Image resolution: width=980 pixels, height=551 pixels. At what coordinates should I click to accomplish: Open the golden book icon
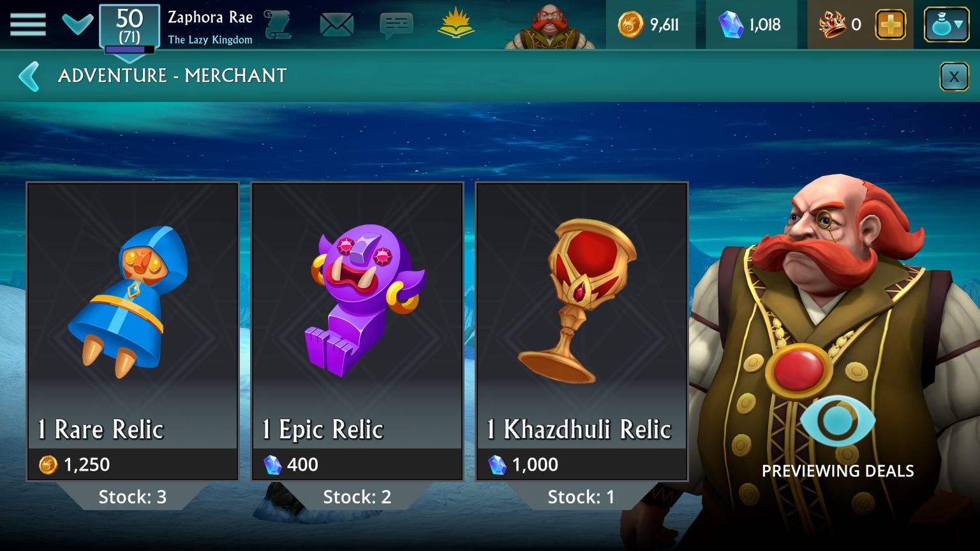pos(456,24)
